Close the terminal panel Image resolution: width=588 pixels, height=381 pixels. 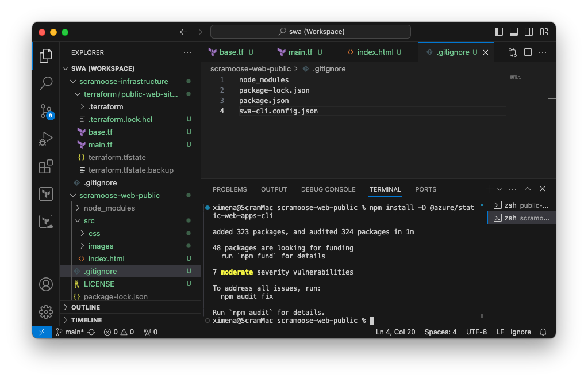(543, 189)
